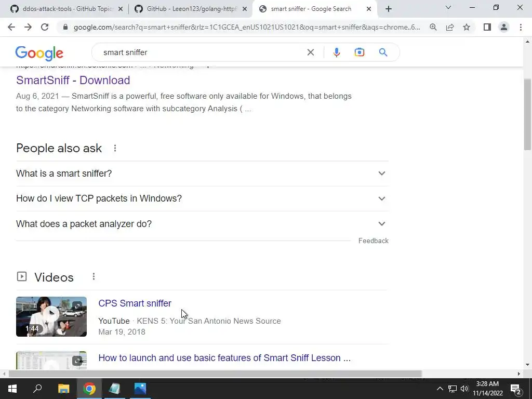Screen dimensions: 532x399
Task: Expand 'How do I view TCP packets in Windows?'
Action: [x=202, y=198]
